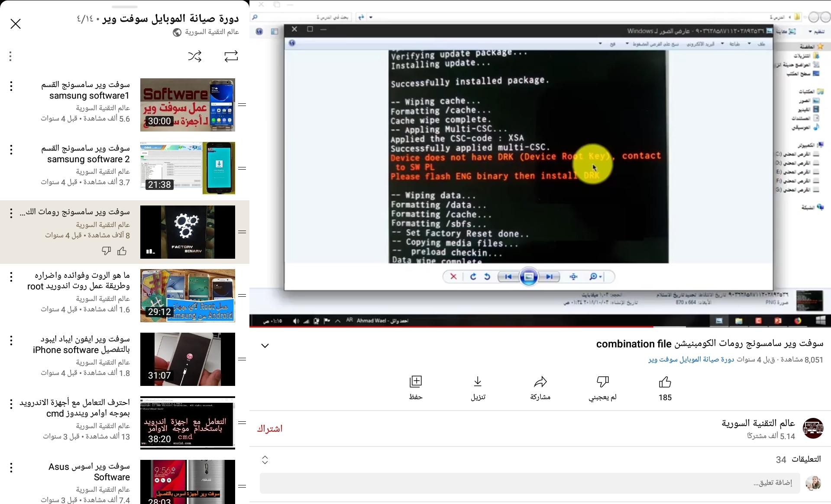Subscribe to the channel (اشتراك)
The width and height of the screenshot is (831, 504).
click(270, 429)
